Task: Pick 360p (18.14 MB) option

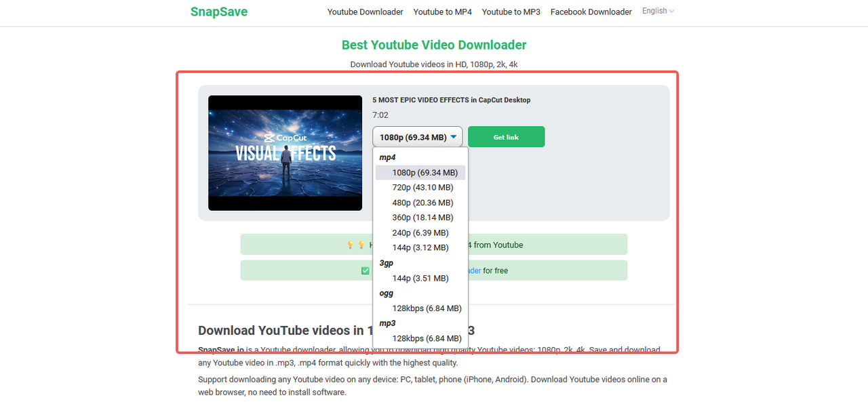Action: coord(420,218)
